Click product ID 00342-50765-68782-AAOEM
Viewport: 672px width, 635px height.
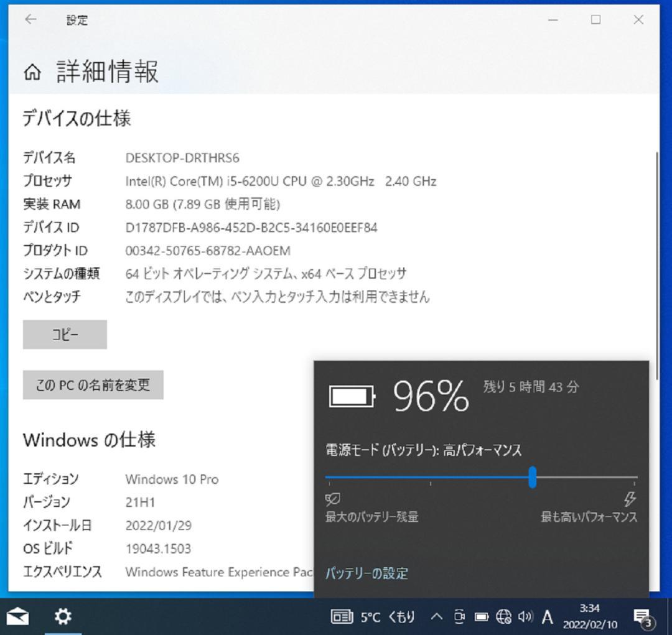[x=208, y=251]
